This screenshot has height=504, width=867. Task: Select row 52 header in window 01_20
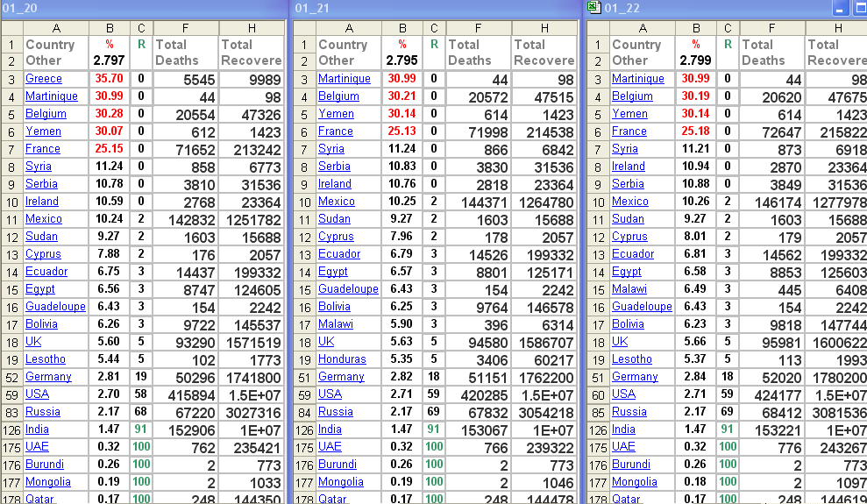click(11, 378)
